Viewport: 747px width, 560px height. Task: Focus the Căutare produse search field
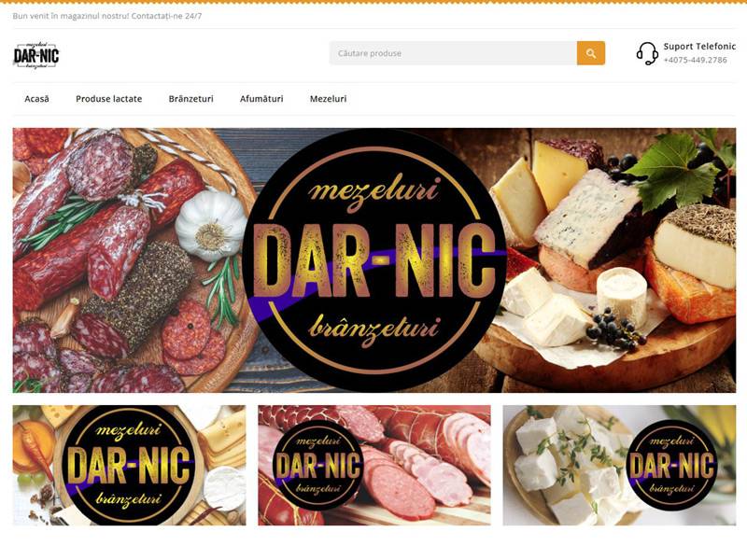[453, 53]
